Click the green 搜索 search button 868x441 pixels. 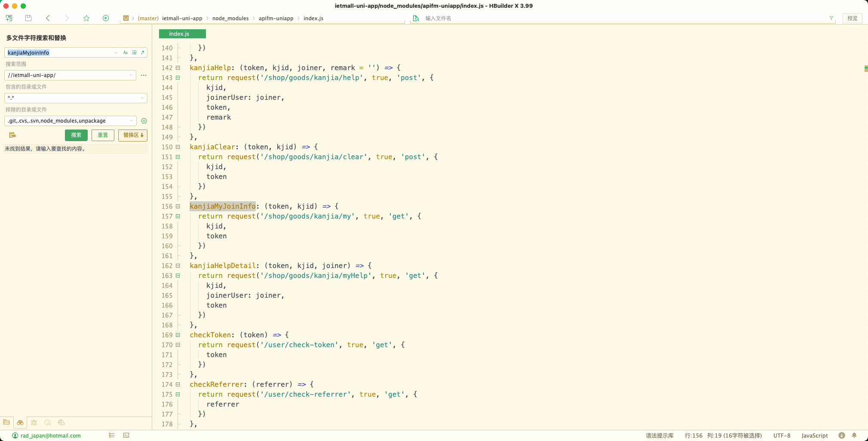(76, 135)
